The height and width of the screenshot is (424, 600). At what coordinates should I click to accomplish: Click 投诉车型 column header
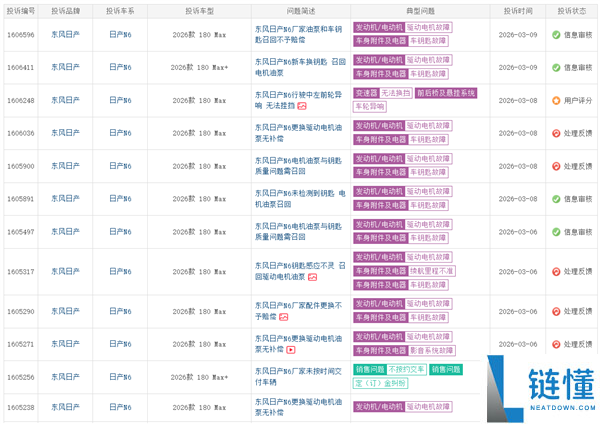click(199, 11)
